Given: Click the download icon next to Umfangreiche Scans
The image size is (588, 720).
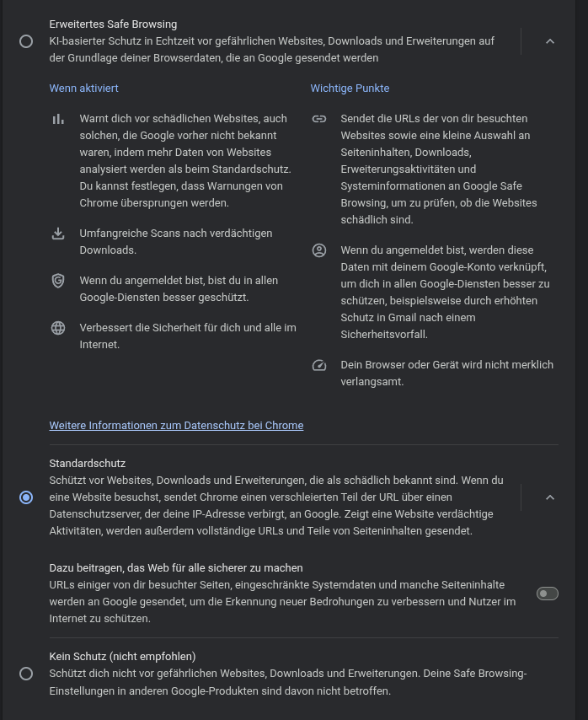Looking at the screenshot, I should point(58,234).
